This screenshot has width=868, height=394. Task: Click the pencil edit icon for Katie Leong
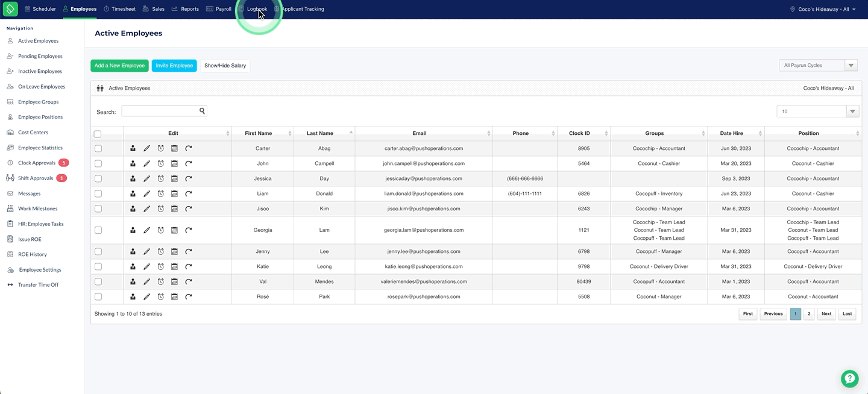pos(146,266)
